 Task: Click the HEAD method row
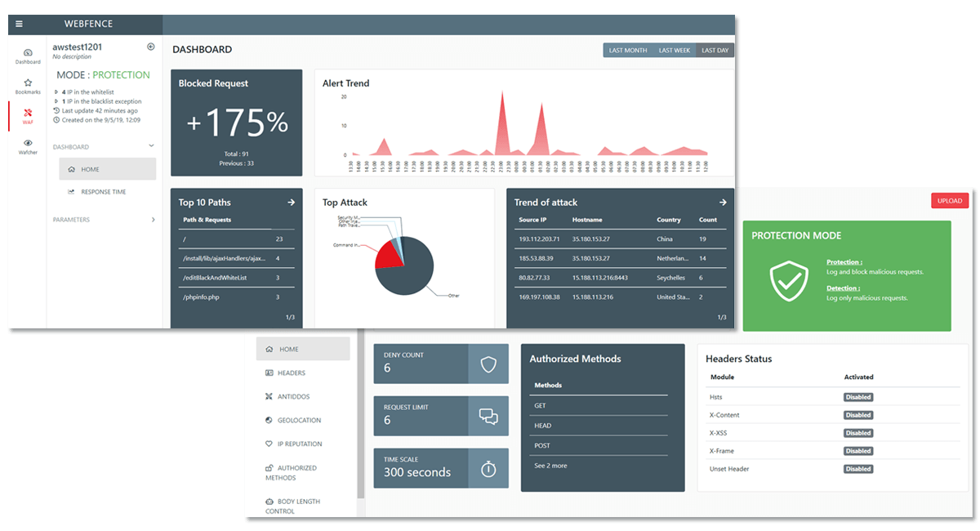(600, 426)
